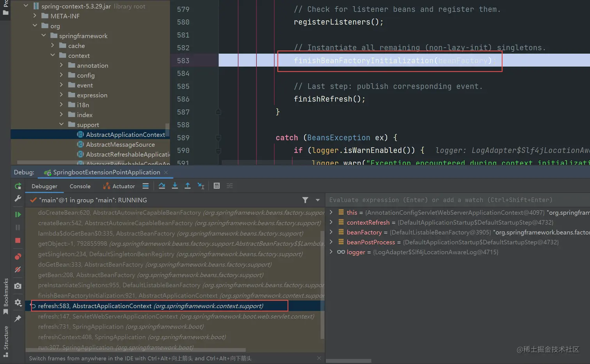Toggle Mute Breakpoints icon
Image resolution: width=590 pixels, height=364 pixels.
(18, 270)
